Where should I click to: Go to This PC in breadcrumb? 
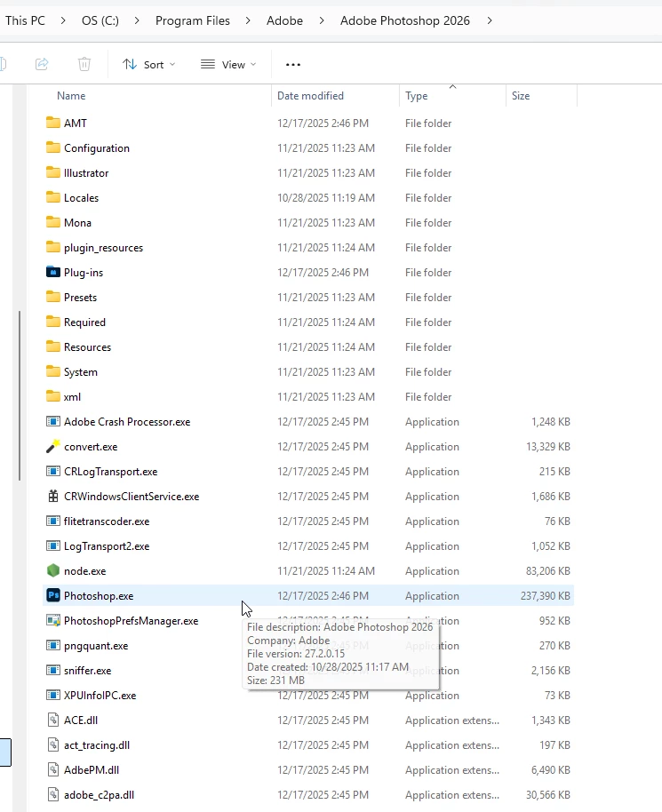(x=26, y=20)
